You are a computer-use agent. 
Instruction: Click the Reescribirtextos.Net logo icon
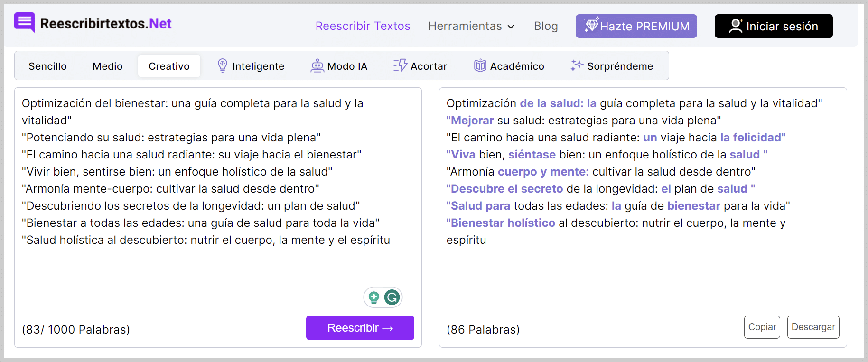coord(25,22)
